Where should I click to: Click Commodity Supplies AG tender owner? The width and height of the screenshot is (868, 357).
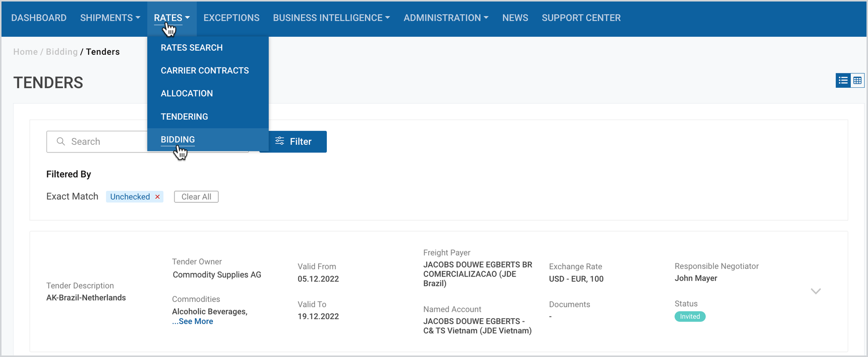217,275
